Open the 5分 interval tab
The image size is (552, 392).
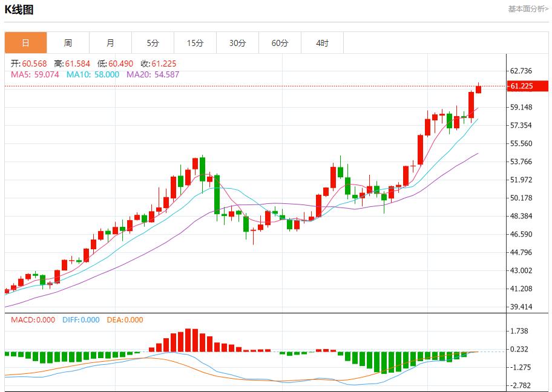click(x=153, y=43)
